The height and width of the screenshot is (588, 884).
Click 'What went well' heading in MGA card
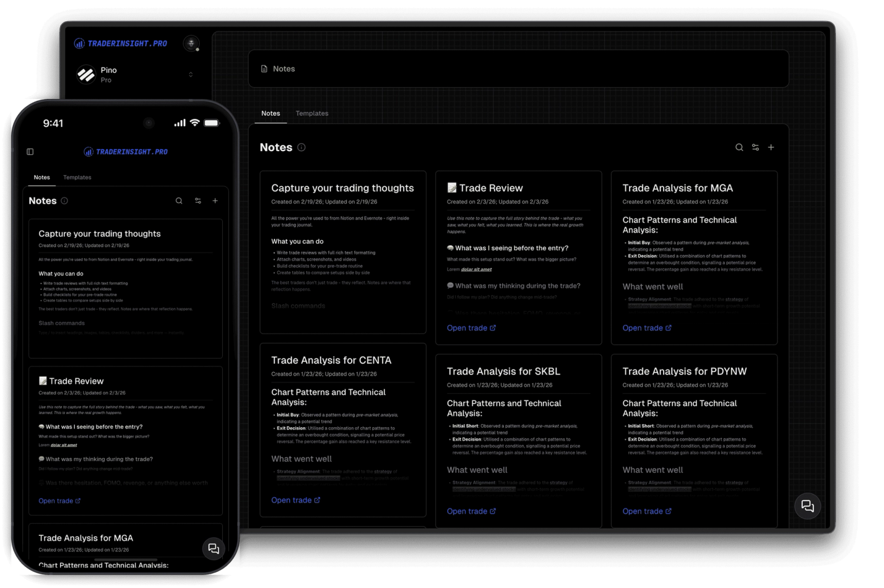[653, 287]
